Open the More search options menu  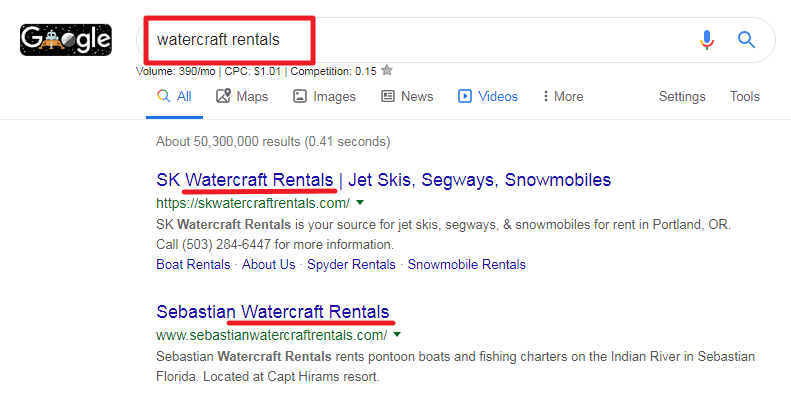click(x=563, y=96)
